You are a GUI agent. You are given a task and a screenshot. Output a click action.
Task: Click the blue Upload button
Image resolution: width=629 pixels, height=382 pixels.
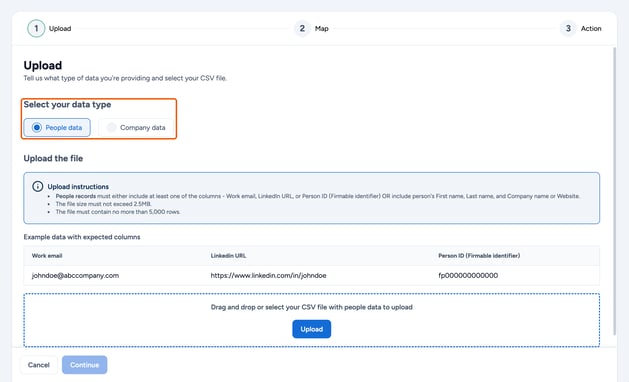(311, 329)
